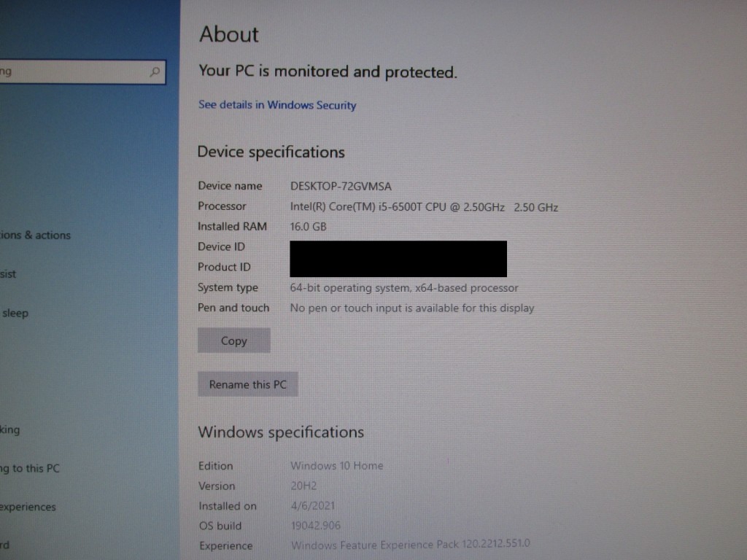Click the search magnifier icon in settings
Image resolution: width=747 pixels, height=560 pixels.
155,72
